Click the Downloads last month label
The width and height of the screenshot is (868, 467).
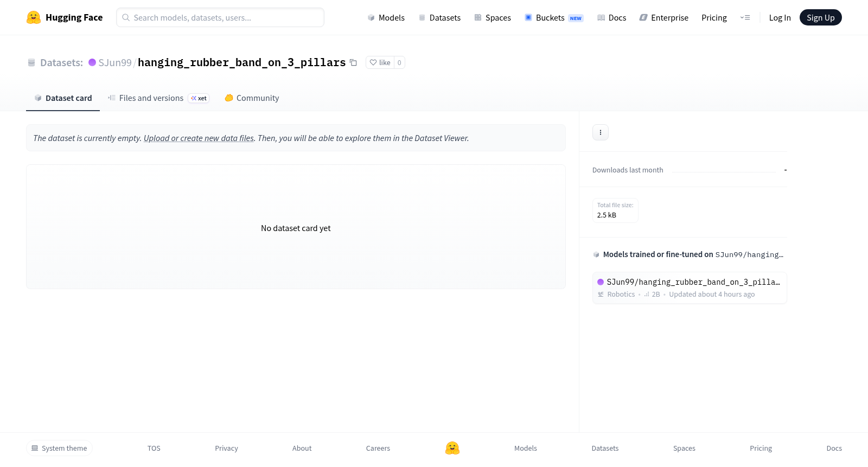[628, 170]
